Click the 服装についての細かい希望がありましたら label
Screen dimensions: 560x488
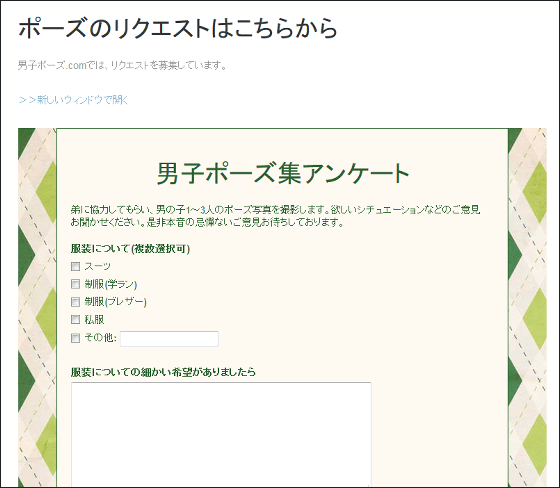click(x=163, y=372)
